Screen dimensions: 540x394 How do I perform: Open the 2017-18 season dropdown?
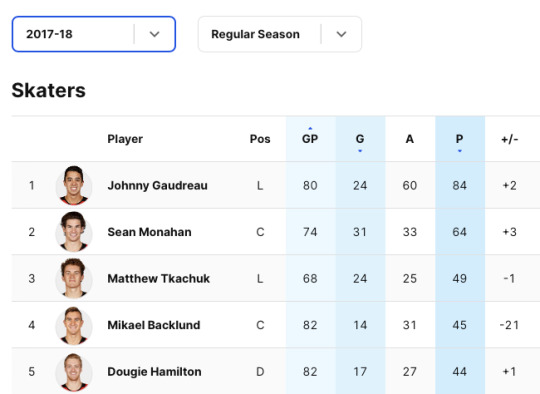(x=94, y=34)
